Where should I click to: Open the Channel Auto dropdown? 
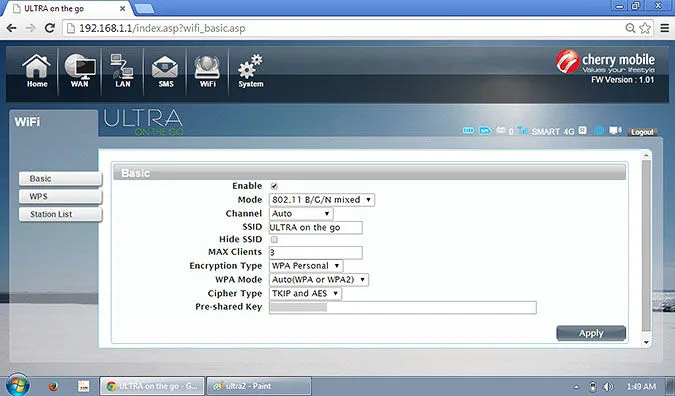301,213
